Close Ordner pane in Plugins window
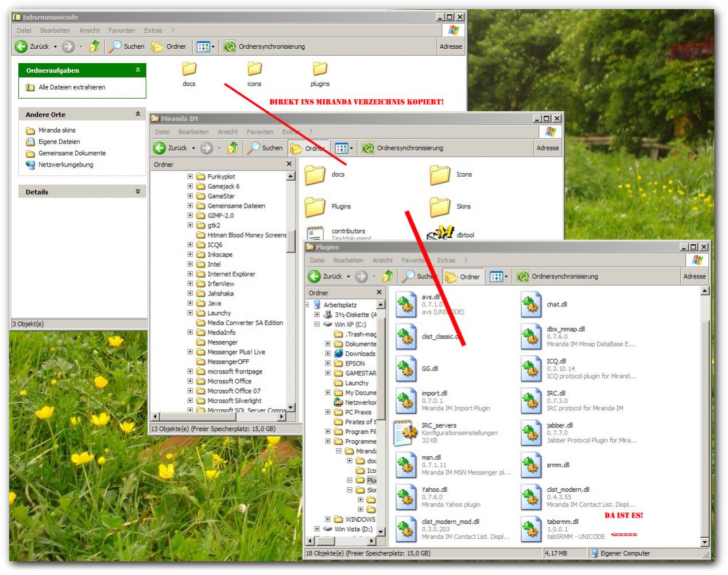The height and width of the screenshot is (575, 728). [379, 293]
